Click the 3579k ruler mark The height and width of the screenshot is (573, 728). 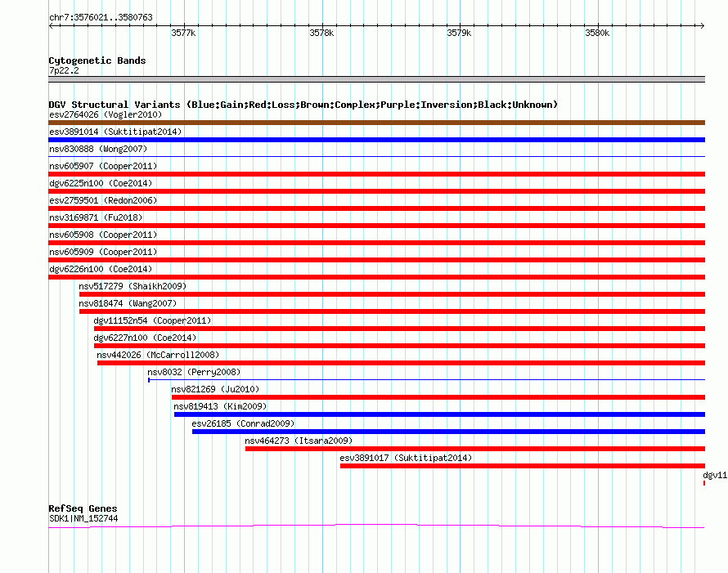pos(459,33)
